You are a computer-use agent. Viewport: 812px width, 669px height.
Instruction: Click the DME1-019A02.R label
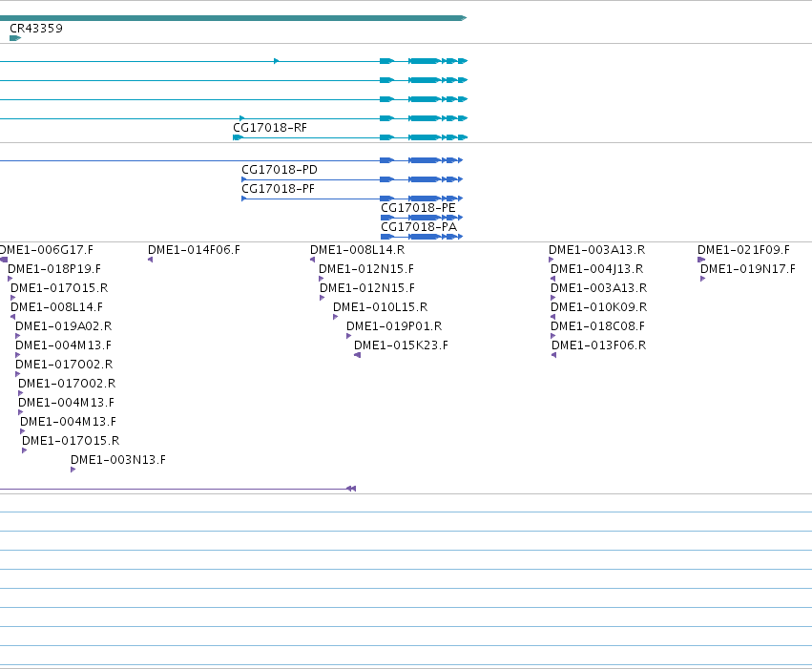(64, 326)
